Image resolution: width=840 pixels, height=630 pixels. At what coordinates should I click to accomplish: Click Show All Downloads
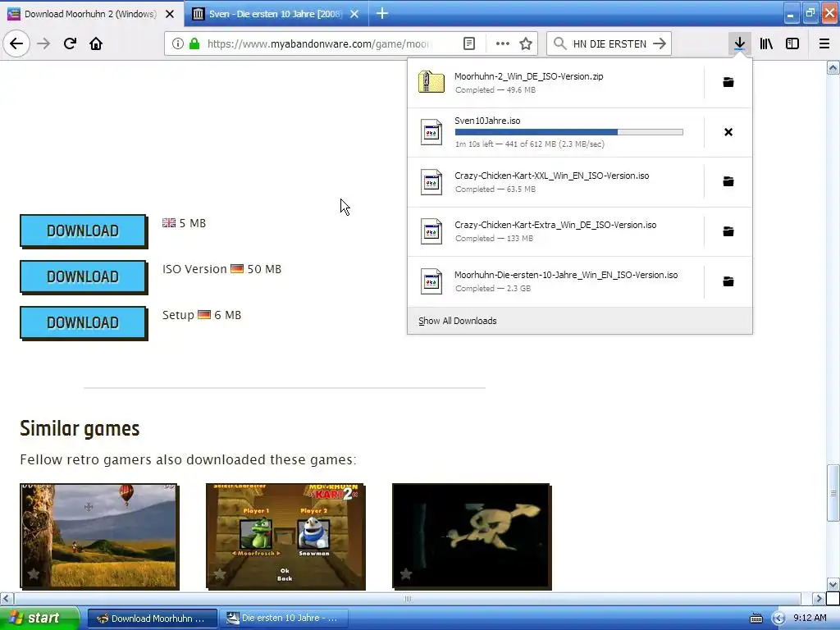[458, 321]
